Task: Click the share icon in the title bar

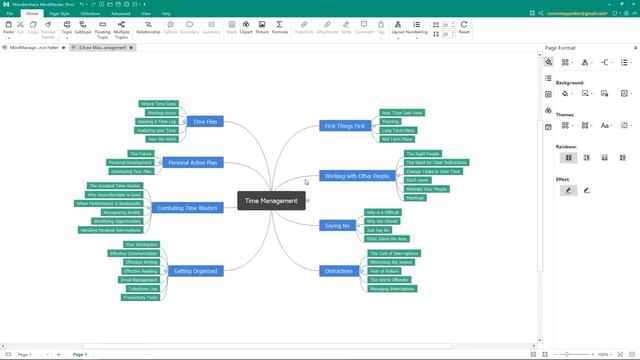Action: click(x=540, y=13)
